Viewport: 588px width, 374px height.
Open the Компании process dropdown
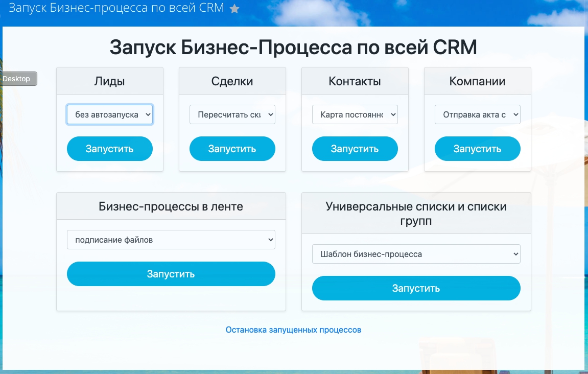pos(477,114)
